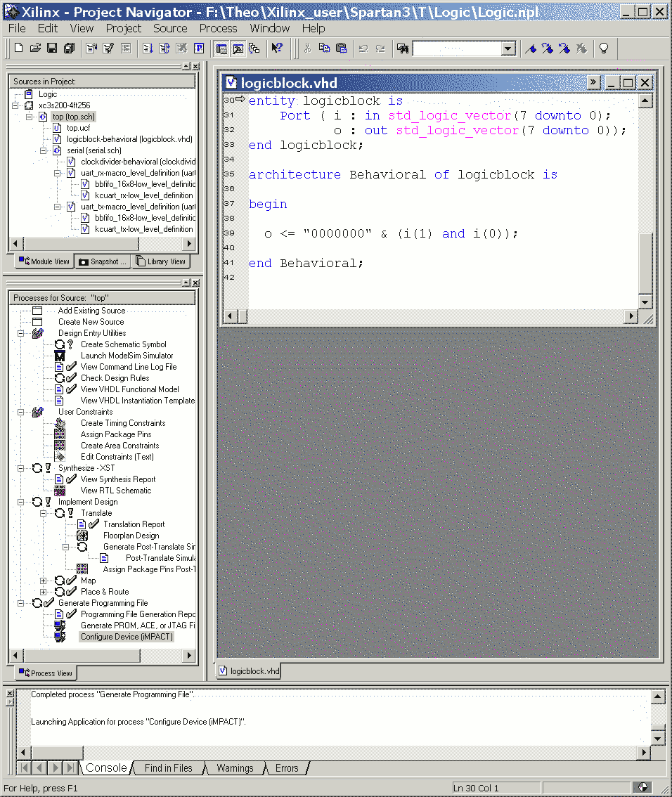The image size is (672, 797).
Task: Select top.ucf in the sources tree
Action: [78, 128]
